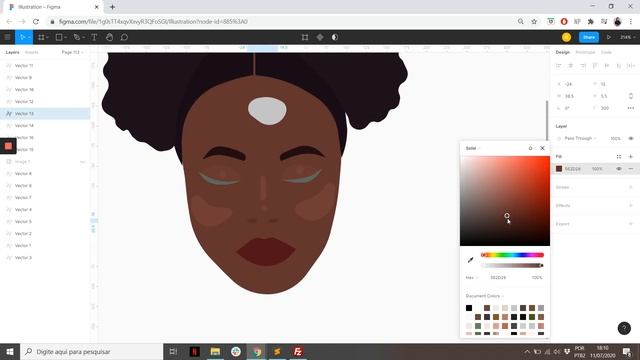The width and height of the screenshot is (640, 360).
Task: Add a stroke with the plus icon
Action: tap(631, 187)
